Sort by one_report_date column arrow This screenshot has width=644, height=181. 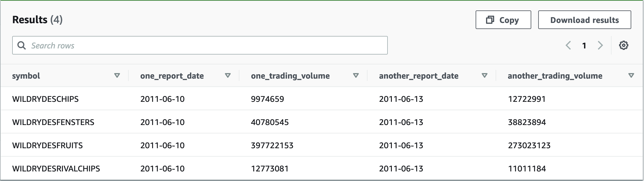pyautogui.click(x=228, y=76)
